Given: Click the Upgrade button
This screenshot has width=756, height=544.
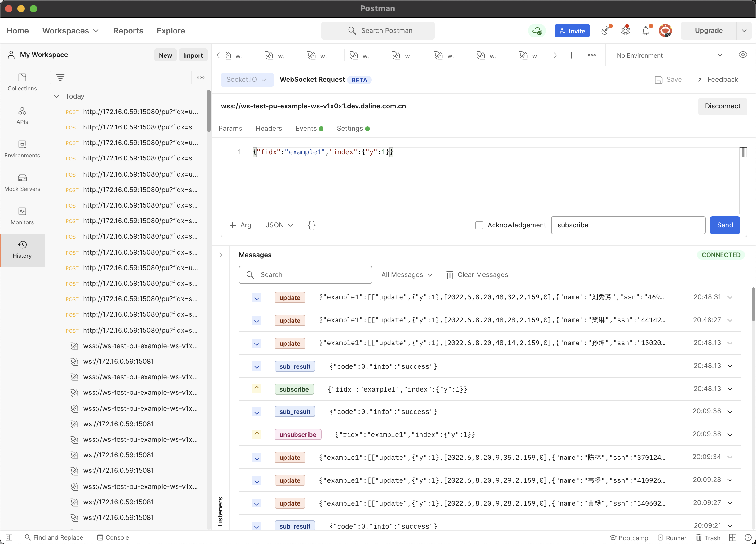Looking at the screenshot, I should point(708,31).
